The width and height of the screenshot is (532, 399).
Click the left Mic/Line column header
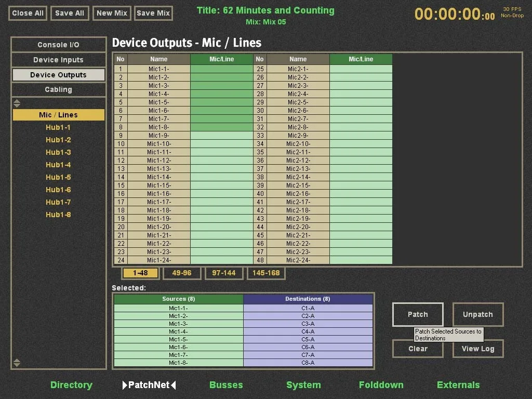click(x=221, y=59)
